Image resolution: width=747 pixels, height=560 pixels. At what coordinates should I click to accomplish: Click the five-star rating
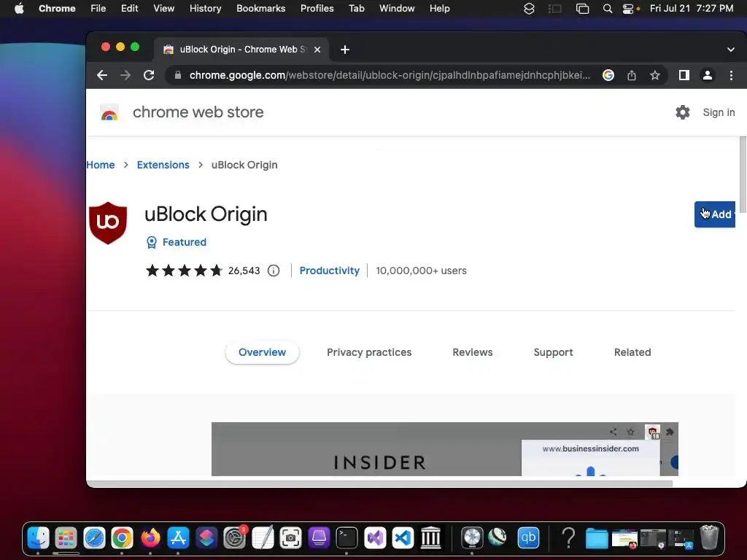click(184, 271)
